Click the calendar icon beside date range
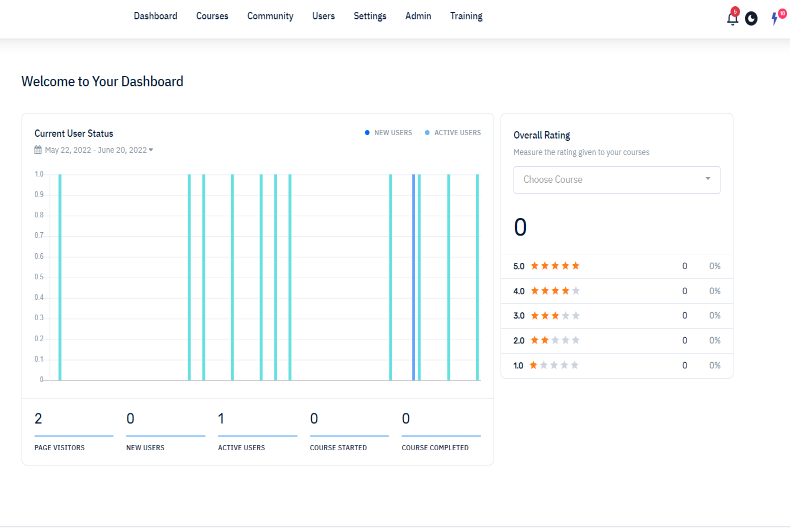Viewport: 790px width, 528px height. (x=38, y=150)
